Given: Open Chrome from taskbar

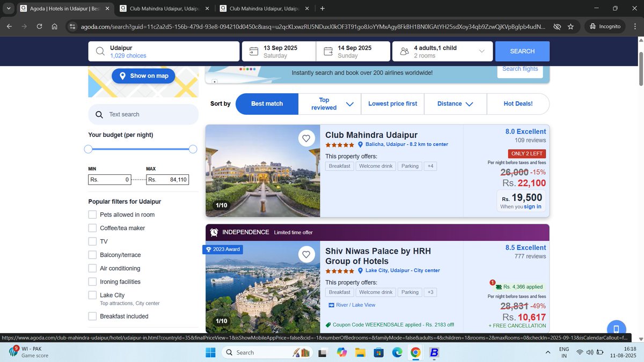Looking at the screenshot, I should (415, 352).
